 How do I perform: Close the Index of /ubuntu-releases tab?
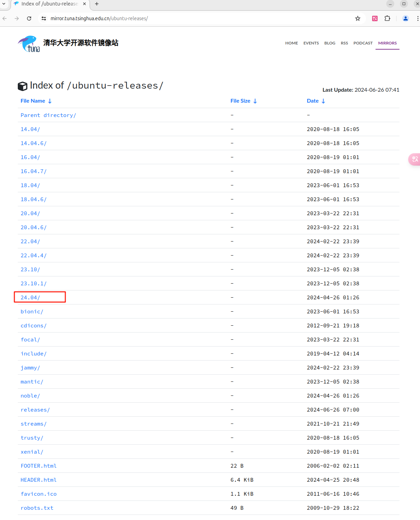tap(84, 4)
